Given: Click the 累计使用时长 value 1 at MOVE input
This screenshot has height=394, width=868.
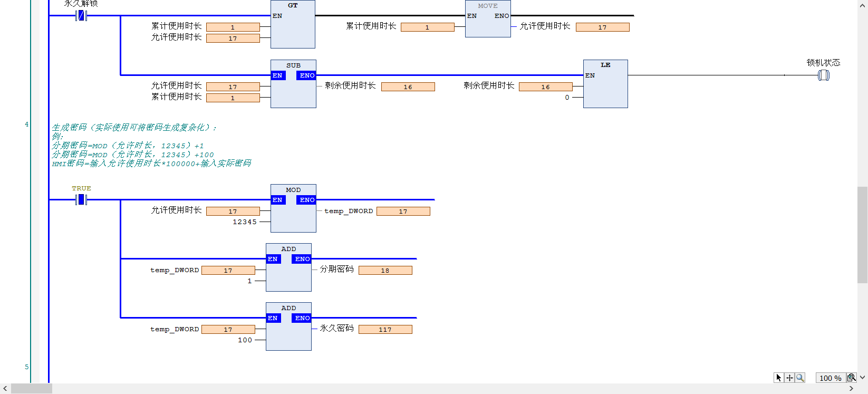Looking at the screenshot, I should click(x=428, y=27).
